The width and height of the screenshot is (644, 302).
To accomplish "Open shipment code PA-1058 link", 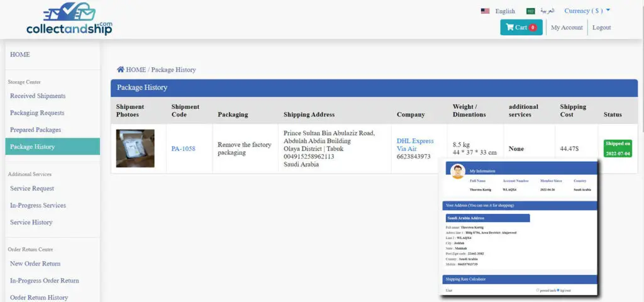I will [183, 149].
